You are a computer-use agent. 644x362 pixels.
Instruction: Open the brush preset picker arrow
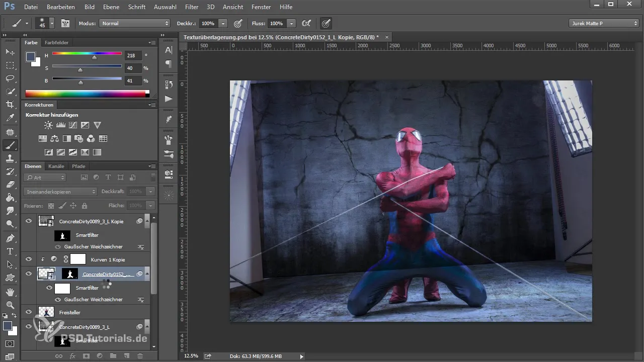pyautogui.click(x=52, y=23)
